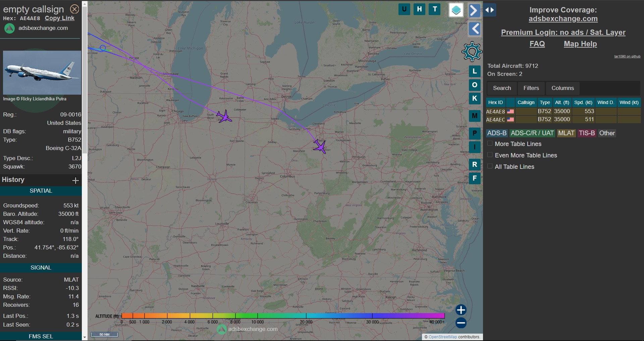Click the aircraft photo thumbnail

click(42, 72)
